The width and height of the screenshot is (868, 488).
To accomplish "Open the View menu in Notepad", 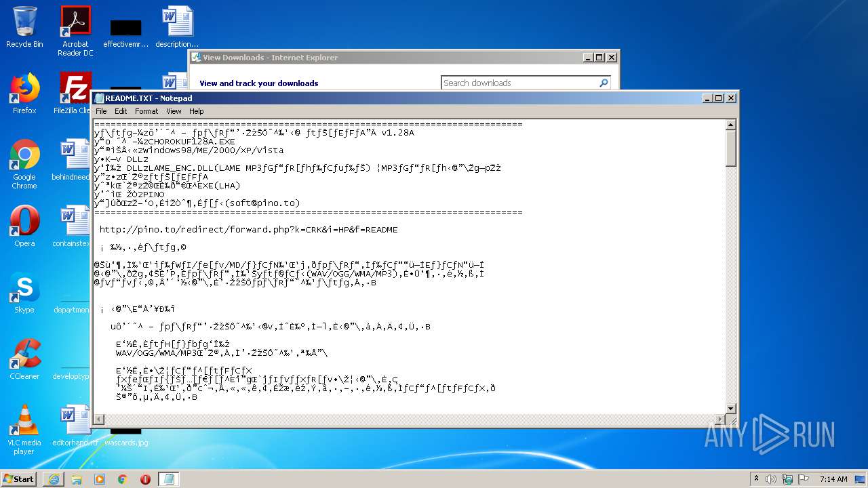I will click(174, 111).
